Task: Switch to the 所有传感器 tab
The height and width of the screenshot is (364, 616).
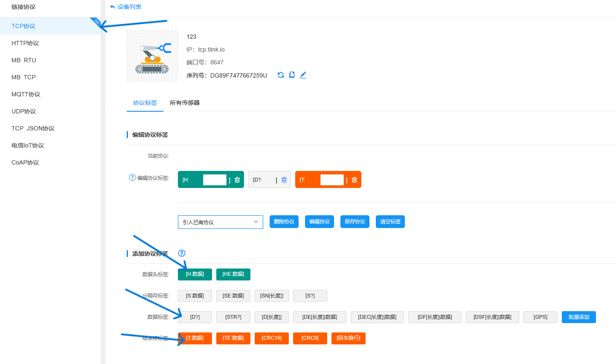Action: pyautogui.click(x=185, y=103)
